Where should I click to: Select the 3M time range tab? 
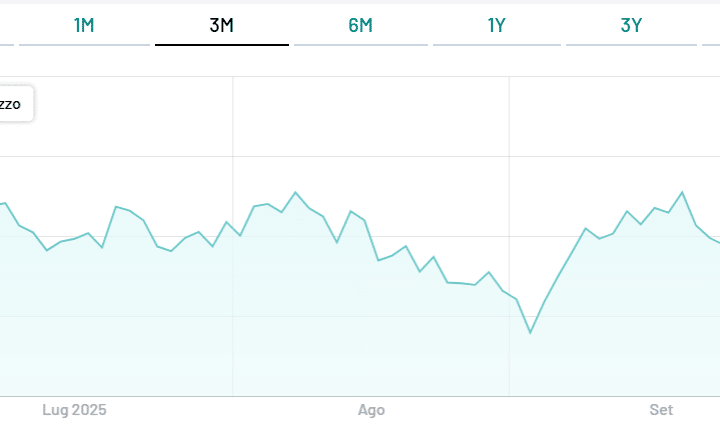(221, 25)
